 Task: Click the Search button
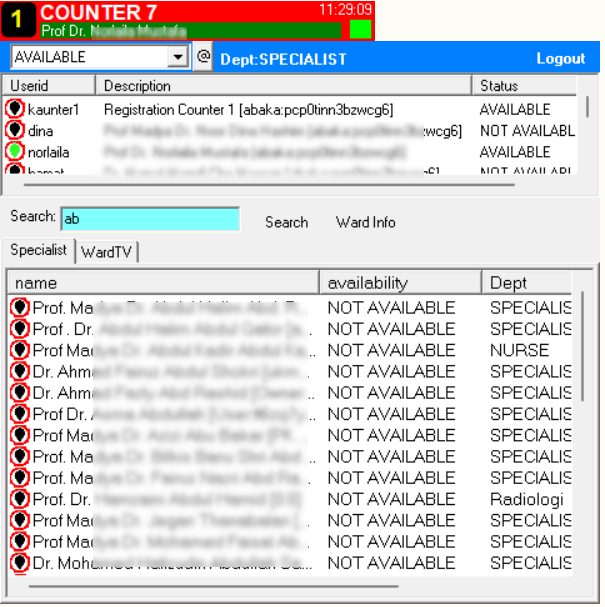[286, 222]
